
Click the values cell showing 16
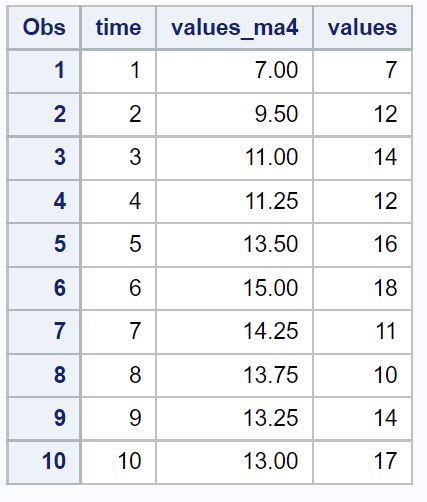(362, 245)
